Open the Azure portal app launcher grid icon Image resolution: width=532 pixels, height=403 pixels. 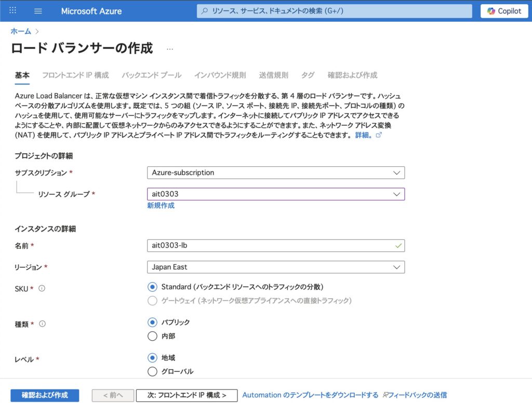click(12, 10)
